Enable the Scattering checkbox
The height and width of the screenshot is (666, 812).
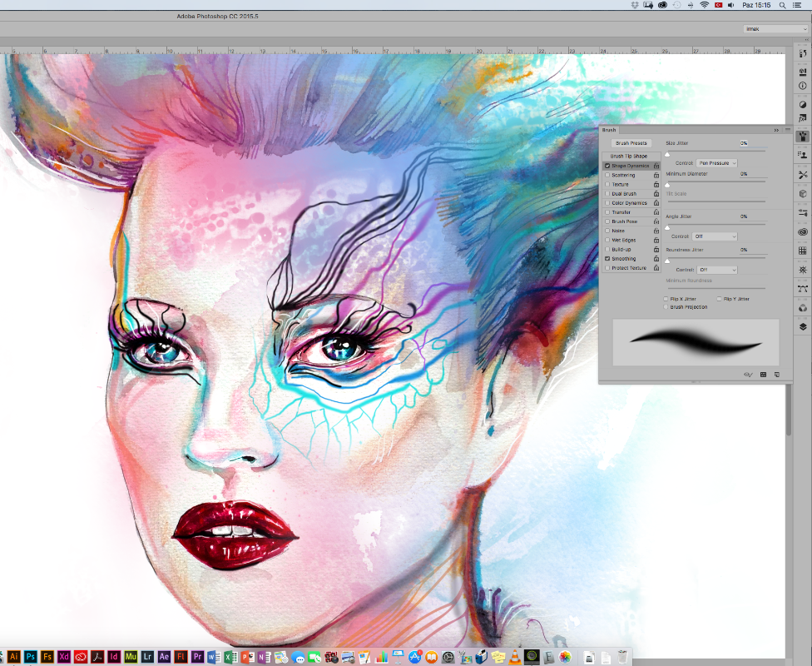tap(607, 175)
